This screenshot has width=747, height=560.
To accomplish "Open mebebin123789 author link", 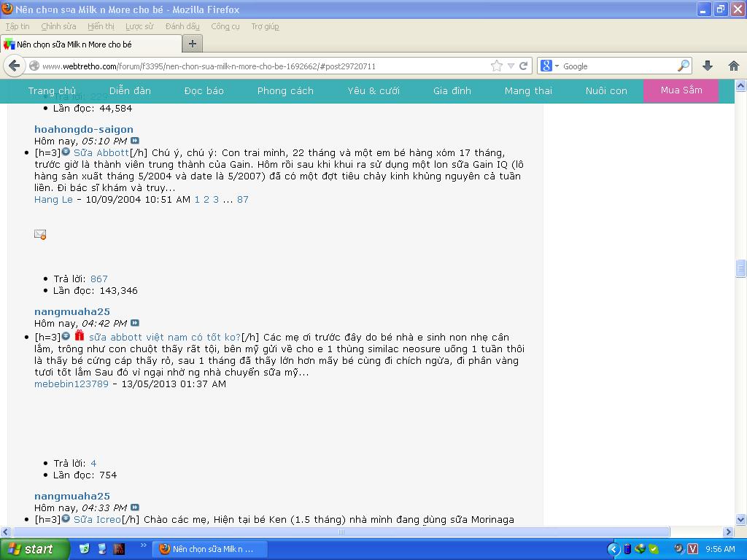I will point(71,384).
